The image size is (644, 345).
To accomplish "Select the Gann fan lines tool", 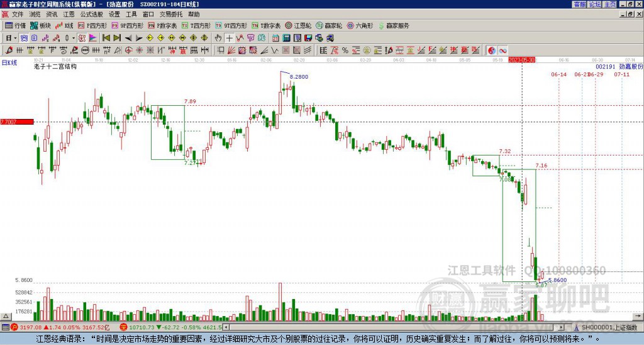I will click(231, 50).
